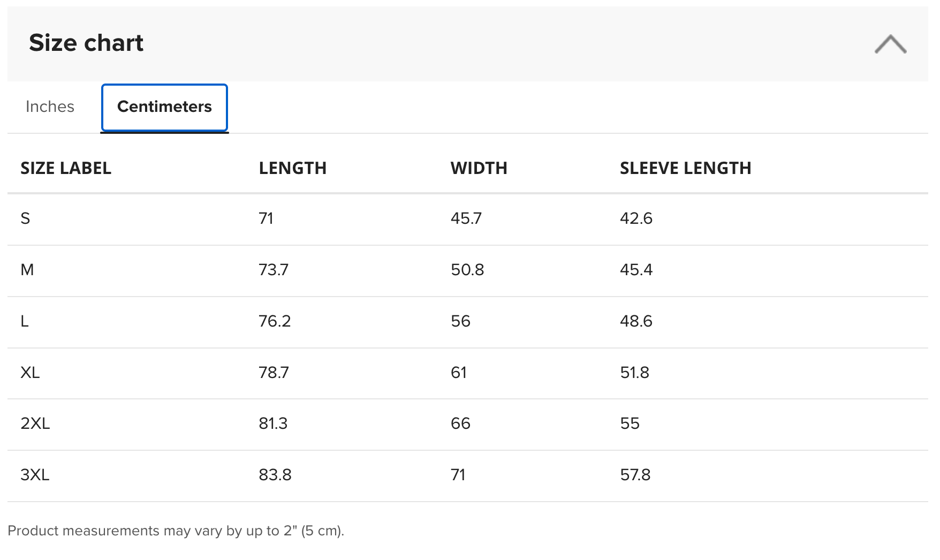This screenshot has height=560, width=940.
Task: Click the 50.8 width value
Action: (467, 270)
